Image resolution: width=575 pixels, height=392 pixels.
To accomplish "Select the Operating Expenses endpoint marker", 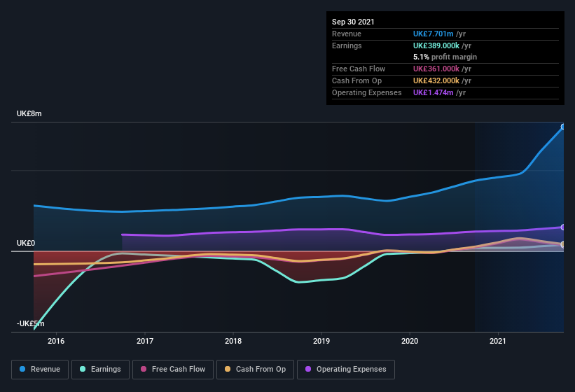I will point(563,227).
